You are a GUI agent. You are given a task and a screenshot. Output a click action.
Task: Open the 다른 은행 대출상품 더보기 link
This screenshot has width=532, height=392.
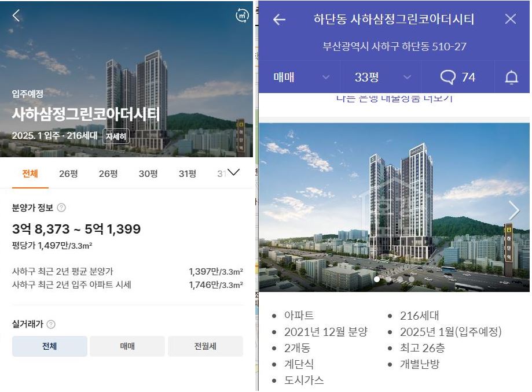pos(394,98)
